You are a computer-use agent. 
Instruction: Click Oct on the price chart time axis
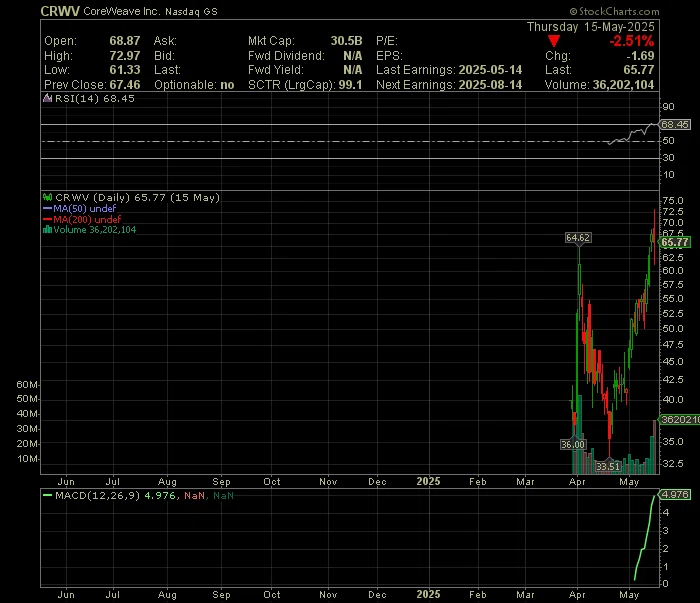pyautogui.click(x=271, y=482)
